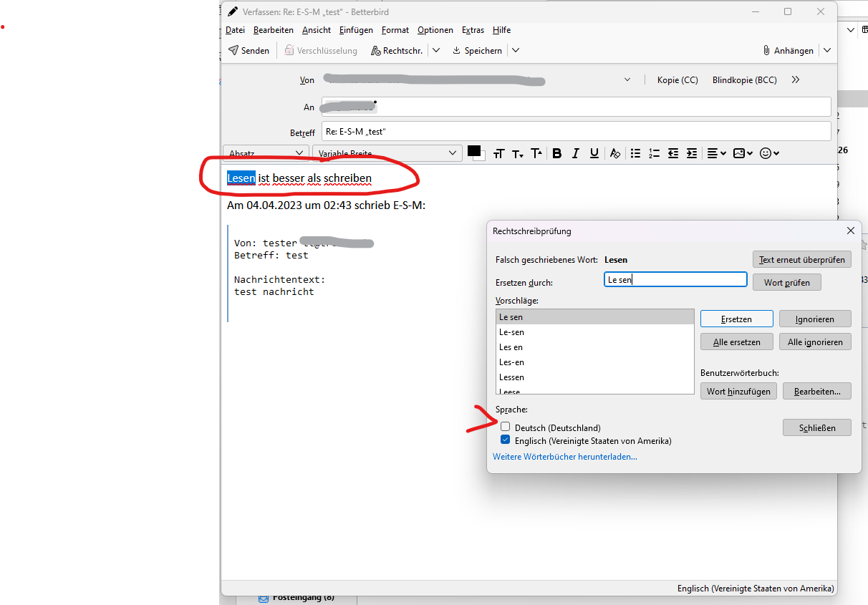
Task: Open the Optionen menu
Action: pyautogui.click(x=435, y=30)
